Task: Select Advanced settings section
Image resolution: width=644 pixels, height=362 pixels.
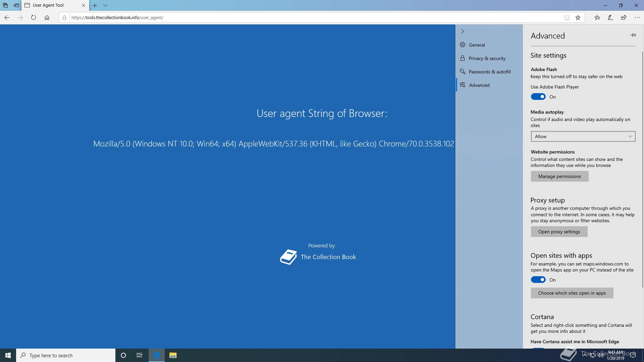Action: click(489, 85)
